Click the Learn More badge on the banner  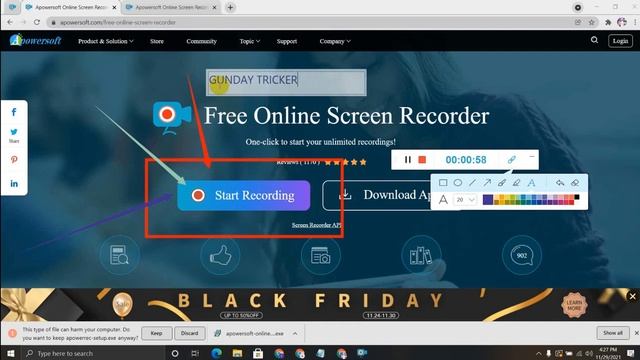(x=574, y=305)
